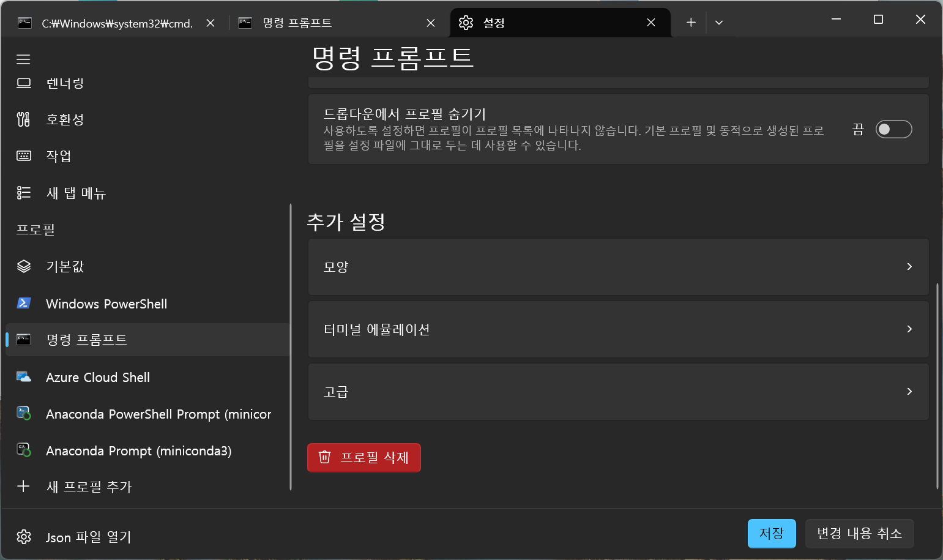
Task: Click the trash icon on 프로필 삭제
Action: pyautogui.click(x=325, y=457)
